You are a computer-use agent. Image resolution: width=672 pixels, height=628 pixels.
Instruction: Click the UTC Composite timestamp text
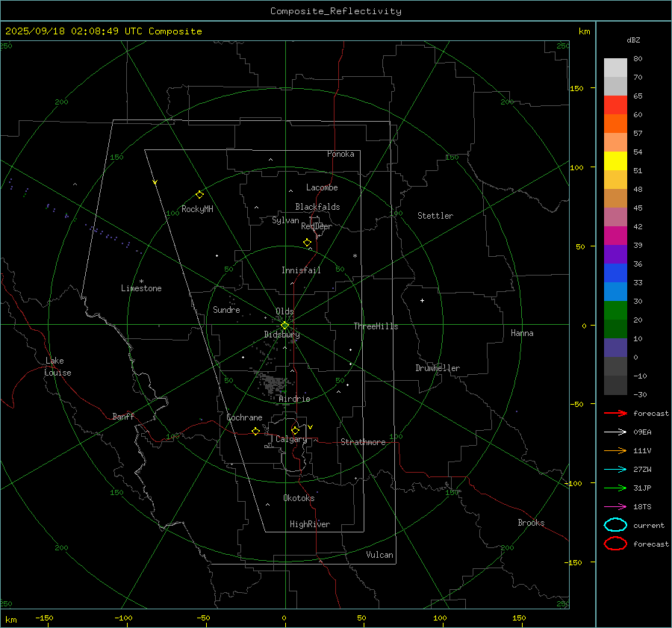pos(103,31)
